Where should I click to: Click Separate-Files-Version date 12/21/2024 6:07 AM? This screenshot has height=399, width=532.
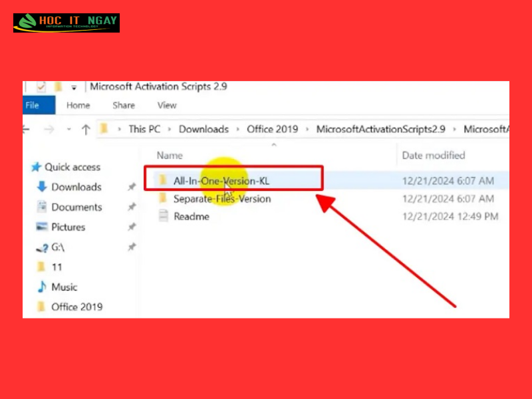click(x=448, y=199)
